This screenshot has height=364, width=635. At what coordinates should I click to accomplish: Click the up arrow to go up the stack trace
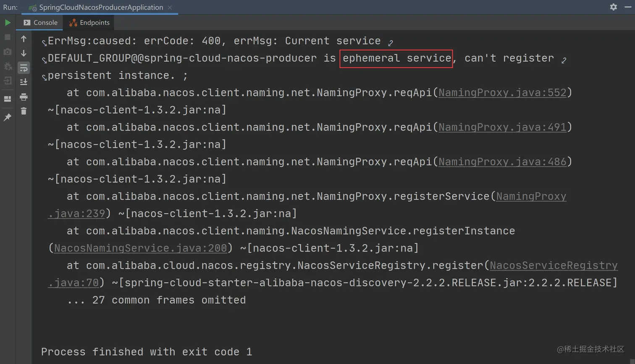pos(24,39)
